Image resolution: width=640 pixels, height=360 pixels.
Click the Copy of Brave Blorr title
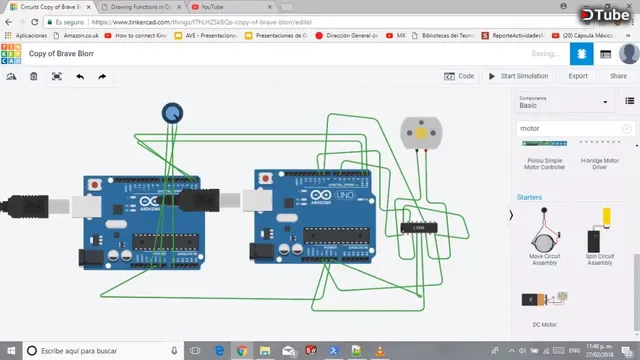click(x=61, y=54)
